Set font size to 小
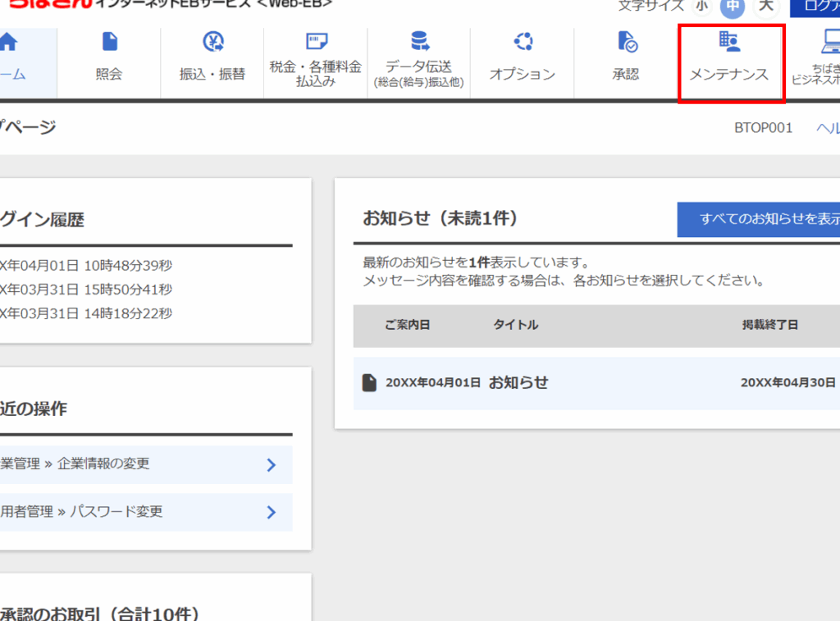 (x=701, y=6)
